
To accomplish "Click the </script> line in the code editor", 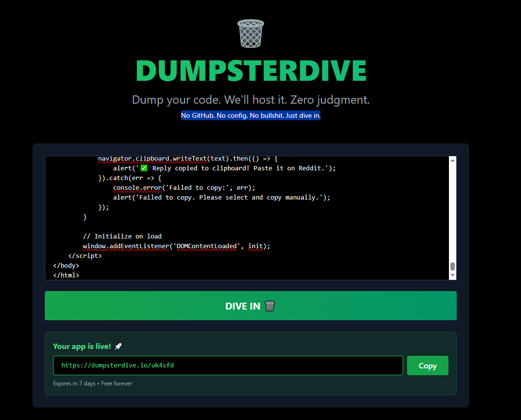I will coord(85,256).
